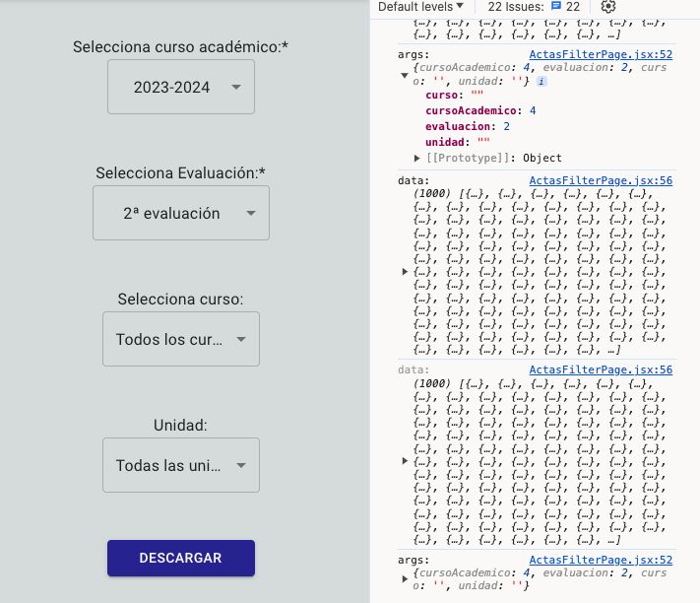The image size is (700, 603).
Task: Expand the bottom args object
Action: 405,579
